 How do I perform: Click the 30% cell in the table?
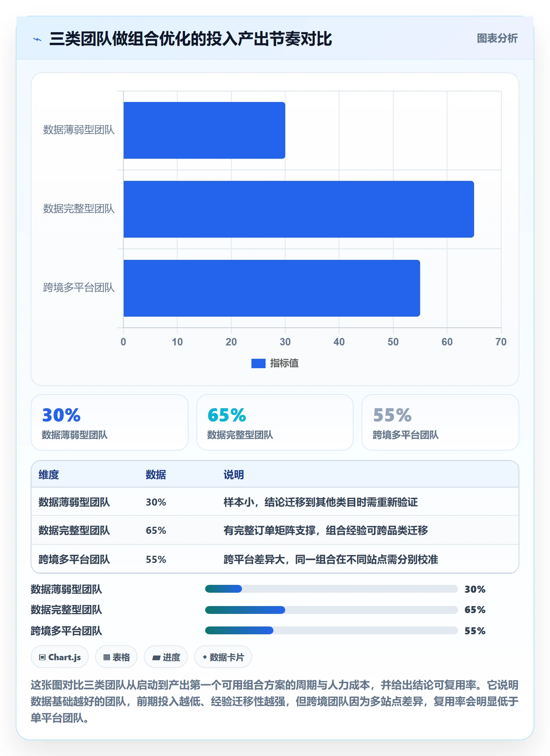(156, 502)
